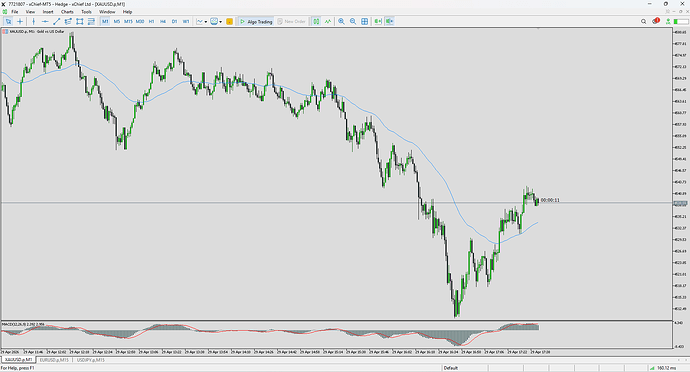Open the Insert menu
690x372 pixels.
pyautogui.click(x=48, y=12)
